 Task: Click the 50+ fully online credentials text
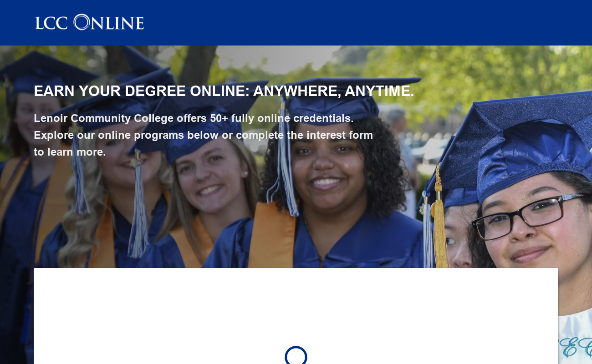pyautogui.click(x=281, y=118)
